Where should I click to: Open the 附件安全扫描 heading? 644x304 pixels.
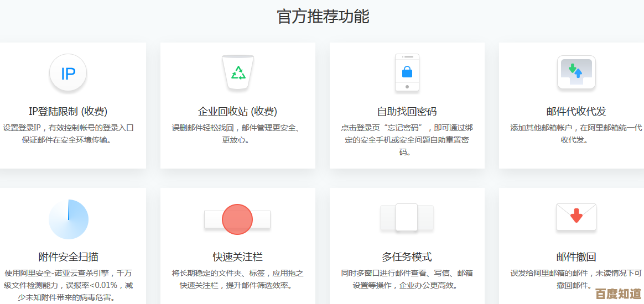tap(69, 257)
